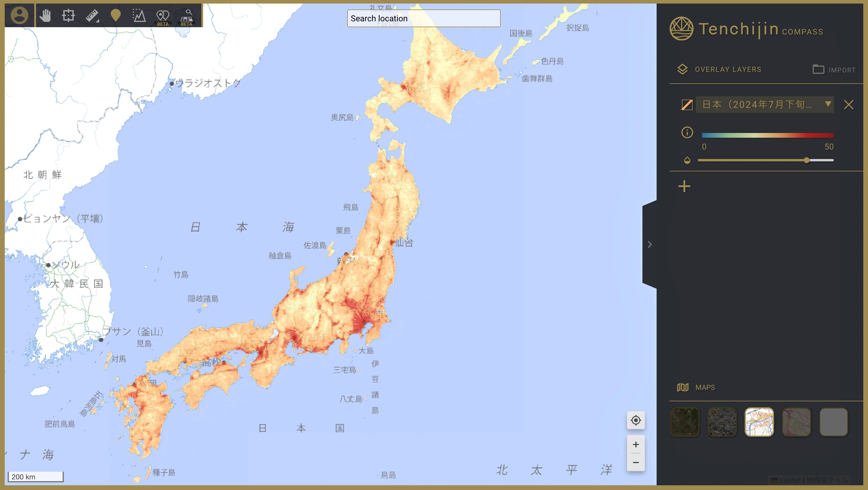Click the 種子島 island label
The height and width of the screenshot is (490, 868).
164,472
